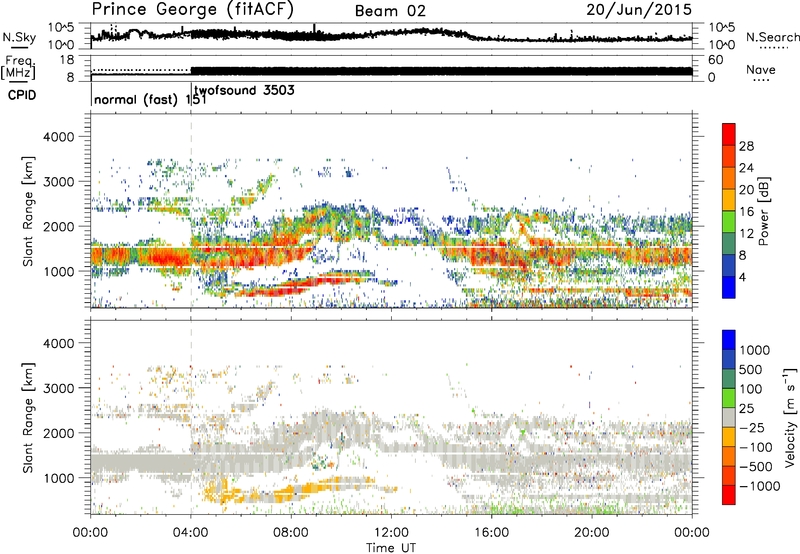
Task: Click the '18' tick on the frequency axis
Action: point(67,60)
